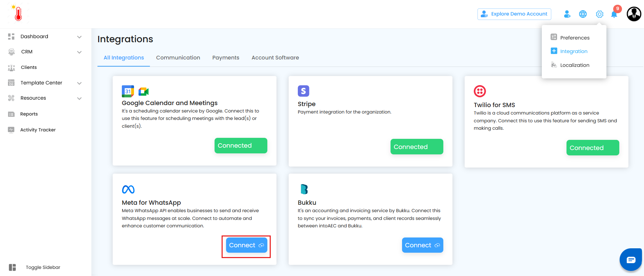Open the Account Software tab

point(275,58)
